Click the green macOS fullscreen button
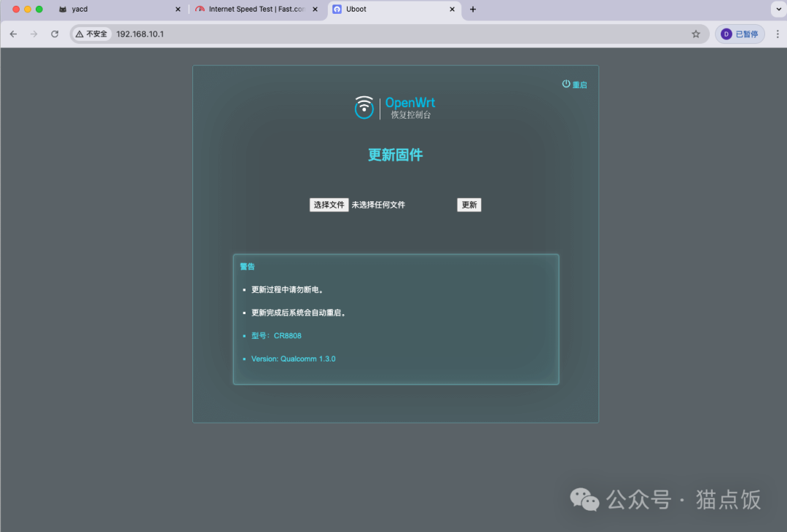The width and height of the screenshot is (787, 532). click(x=39, y=9)
